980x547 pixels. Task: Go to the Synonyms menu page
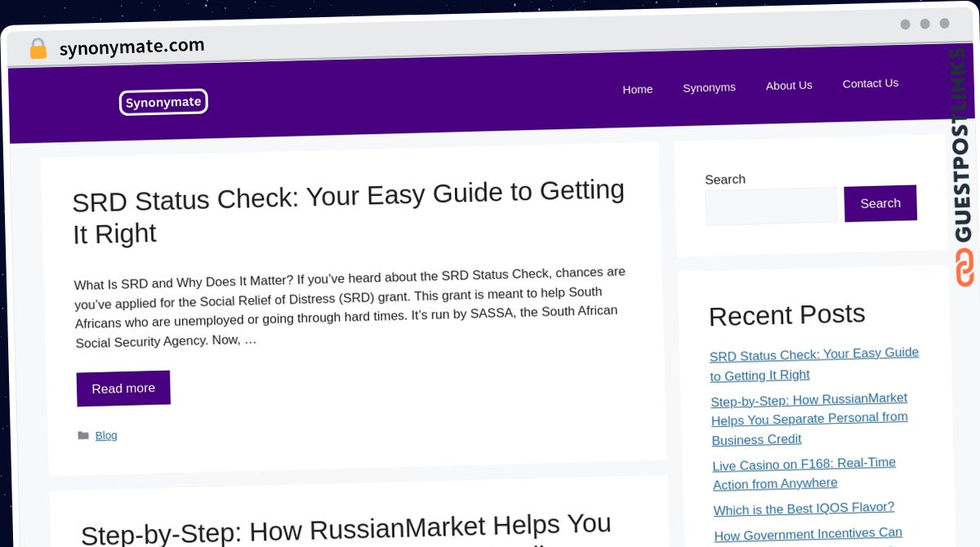point(709,87)
